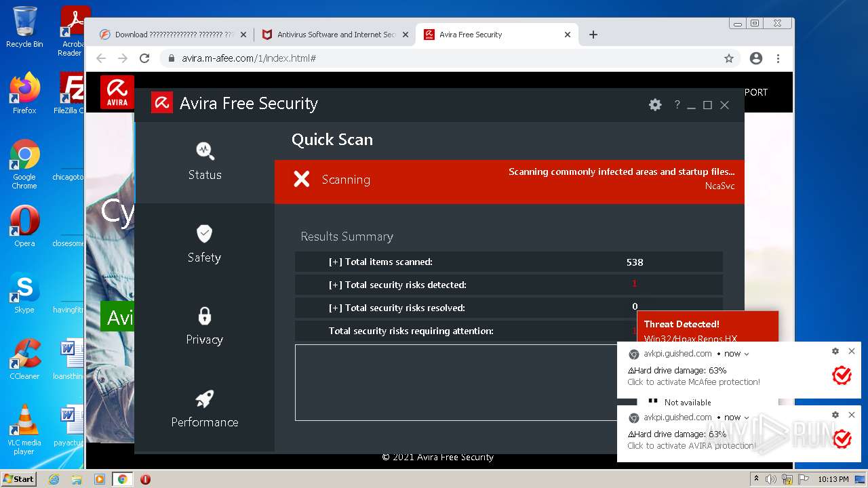The image size is (868, 488).
Task: Launch Firefox from the desktop
Action: pyautogui.click(x=24, y=94)
